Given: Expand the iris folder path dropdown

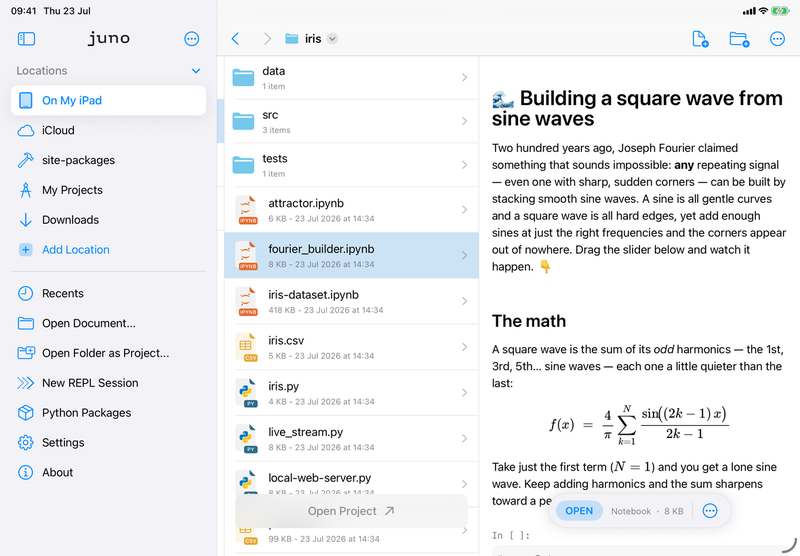Looking at the screenshot, I should 332,39.
